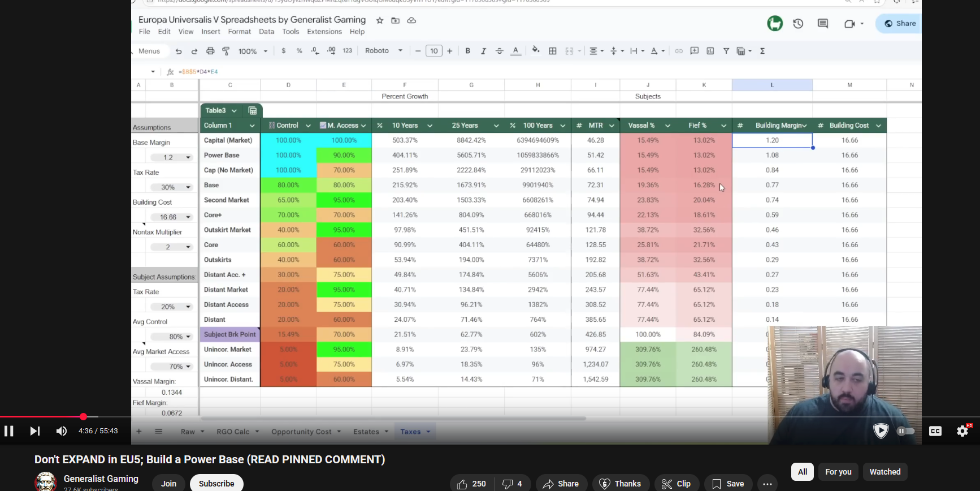The width and height of the screenshot is (980, 491).
Task: Open the Format menu
Action: [x=240, y=32]
